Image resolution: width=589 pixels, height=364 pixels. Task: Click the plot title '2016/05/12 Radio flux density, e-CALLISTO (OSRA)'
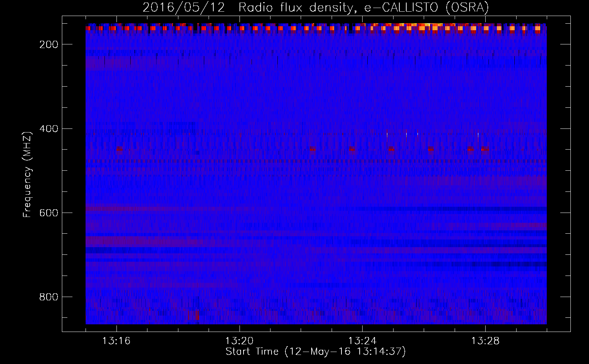tap(316, 7)
